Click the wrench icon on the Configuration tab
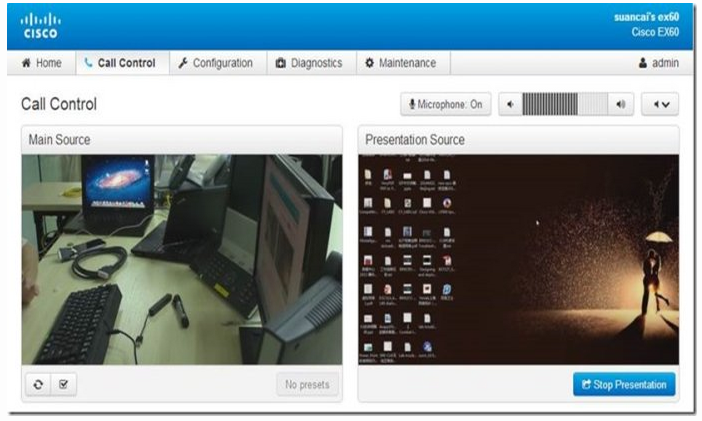 tap(183, 63)
